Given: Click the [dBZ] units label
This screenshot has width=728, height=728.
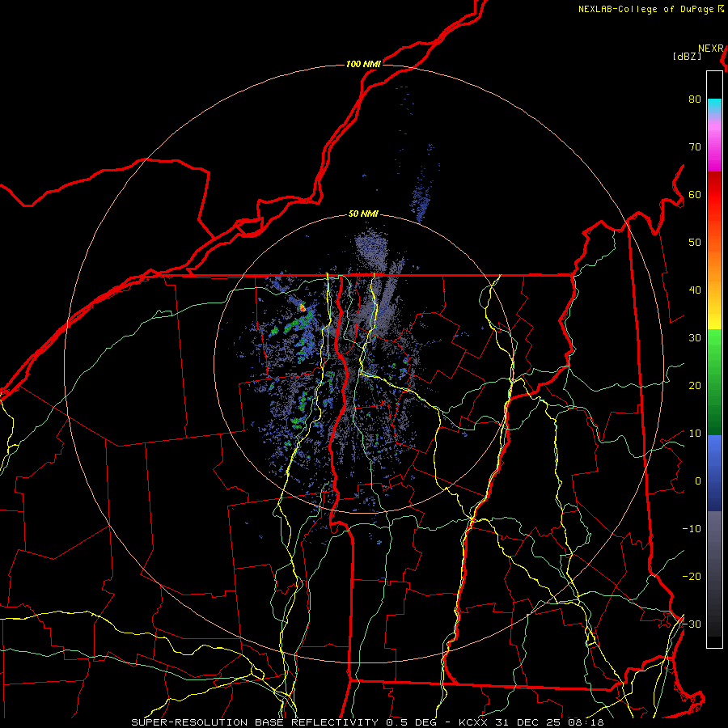Looking at the screenshot, I should point(687,57).
